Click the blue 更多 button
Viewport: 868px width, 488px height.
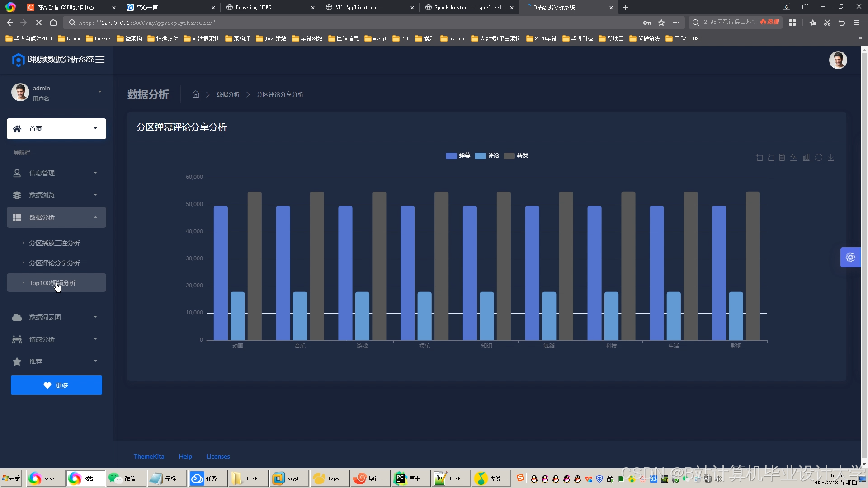pyautogui.click(x=57, y=385)
